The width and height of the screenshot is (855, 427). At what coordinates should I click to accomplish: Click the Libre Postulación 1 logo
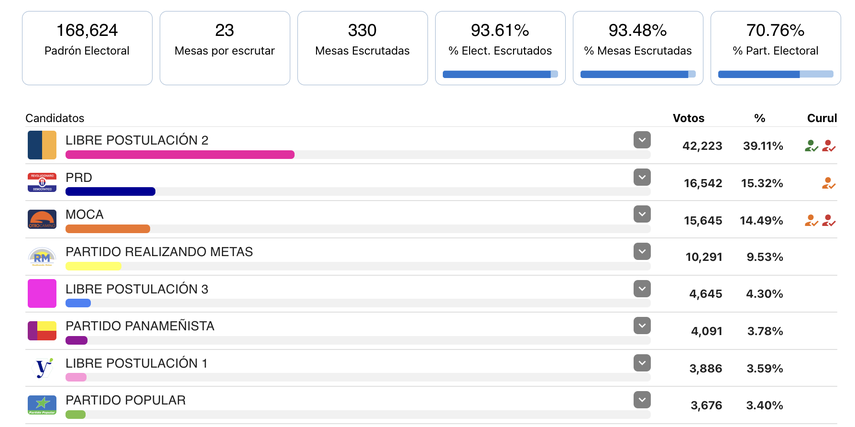[x=42, y=367]
